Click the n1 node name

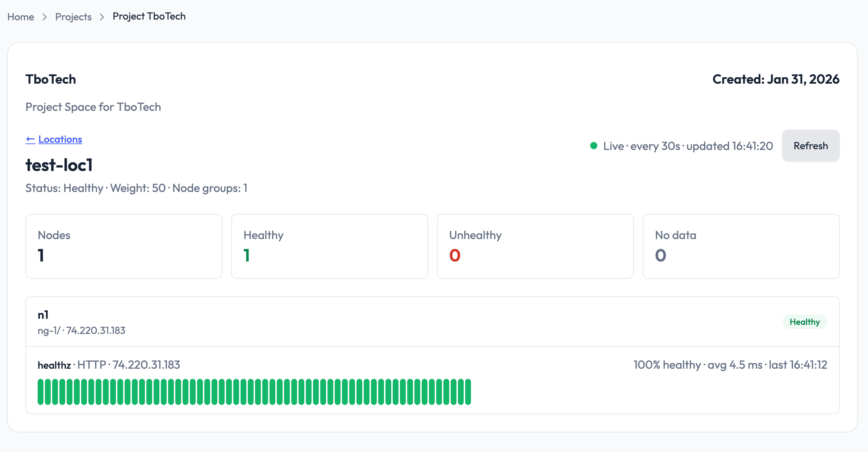43,315
